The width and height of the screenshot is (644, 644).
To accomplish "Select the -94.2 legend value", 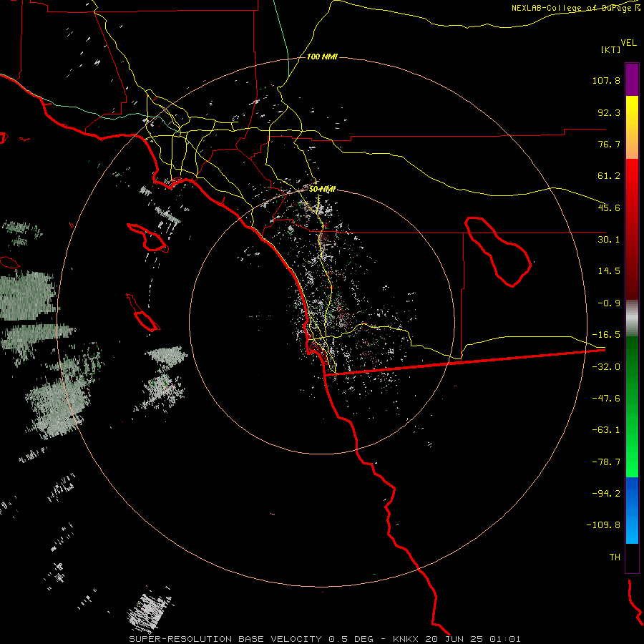I will pos(606,493).
